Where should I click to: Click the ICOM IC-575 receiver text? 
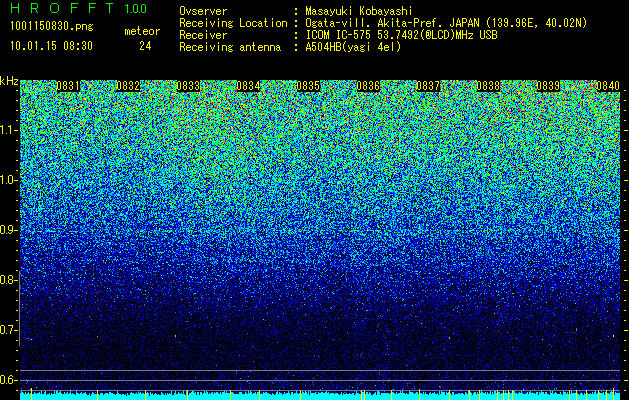click(402, 35)
